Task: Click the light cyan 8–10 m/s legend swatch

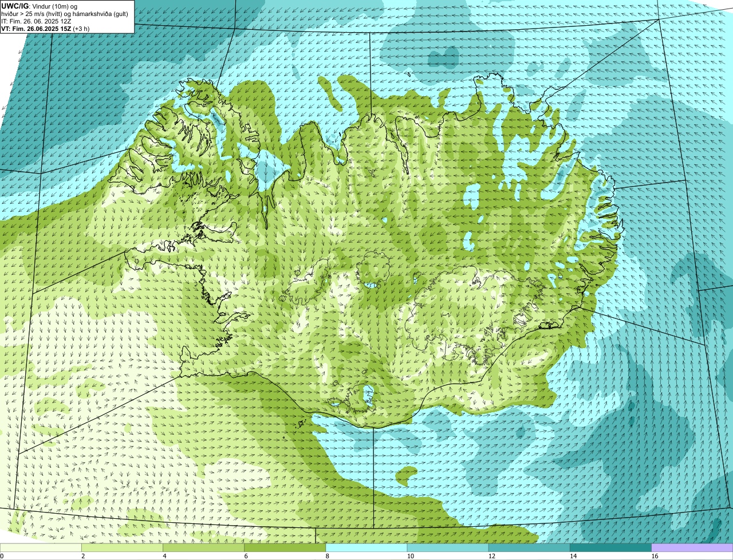Action: coord(366,548)
